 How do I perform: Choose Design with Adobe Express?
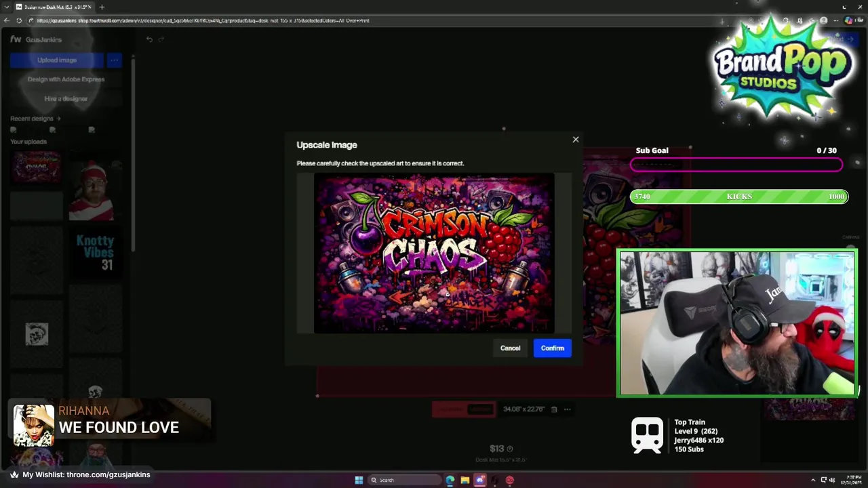click(66, 79)
